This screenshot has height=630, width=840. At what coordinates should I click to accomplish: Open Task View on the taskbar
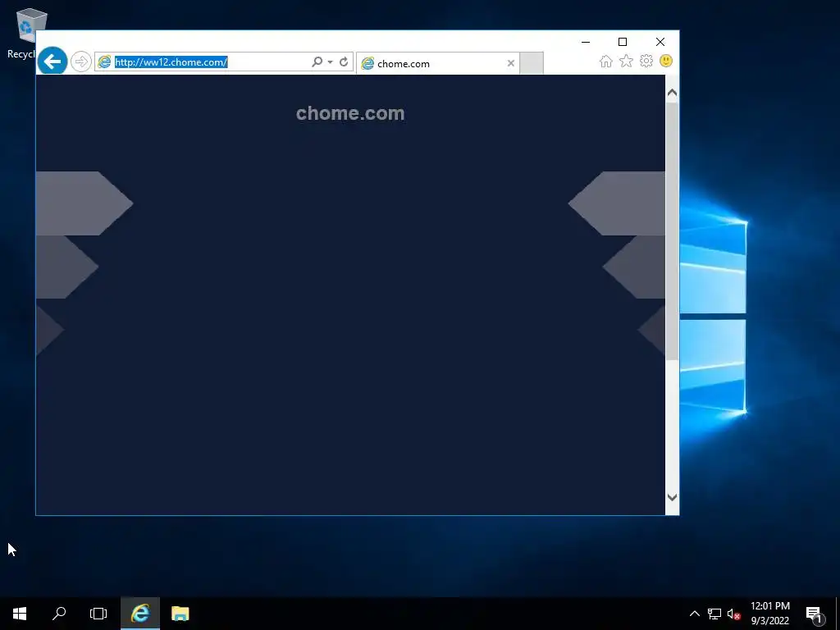(x=98, y=614)
